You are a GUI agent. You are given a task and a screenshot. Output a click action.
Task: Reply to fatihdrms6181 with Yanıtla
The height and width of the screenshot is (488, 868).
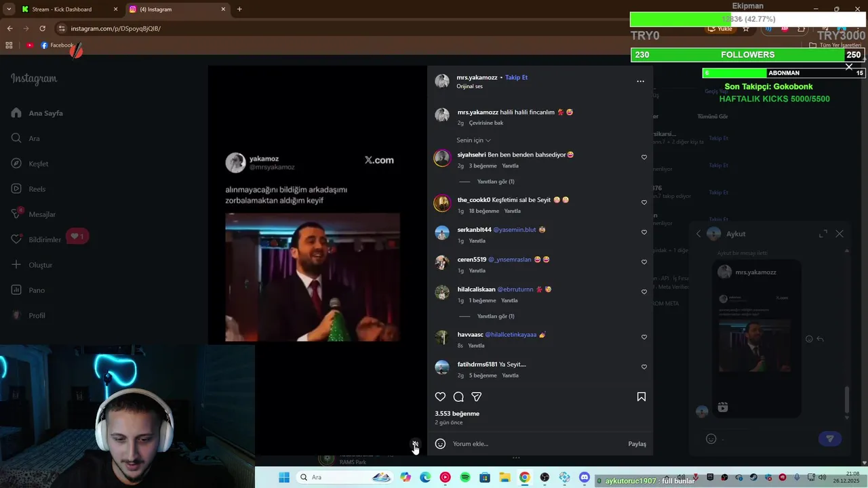coord(510,375)
